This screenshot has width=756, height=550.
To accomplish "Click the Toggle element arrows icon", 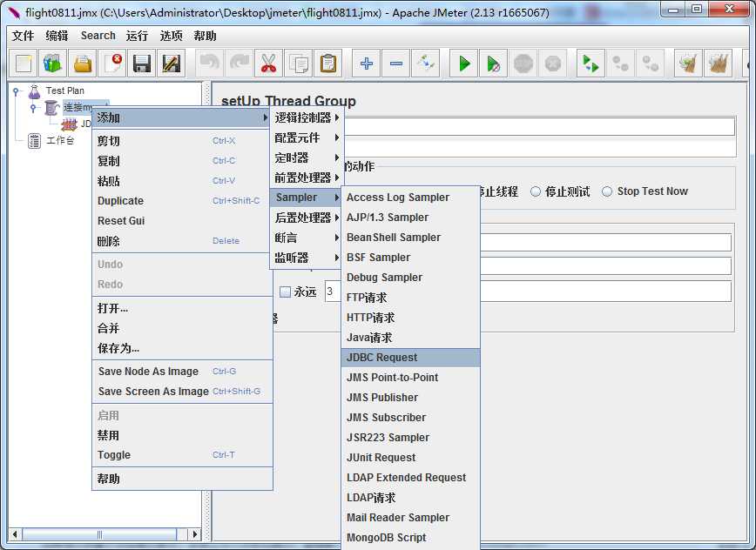I will [x=426, y=64].
